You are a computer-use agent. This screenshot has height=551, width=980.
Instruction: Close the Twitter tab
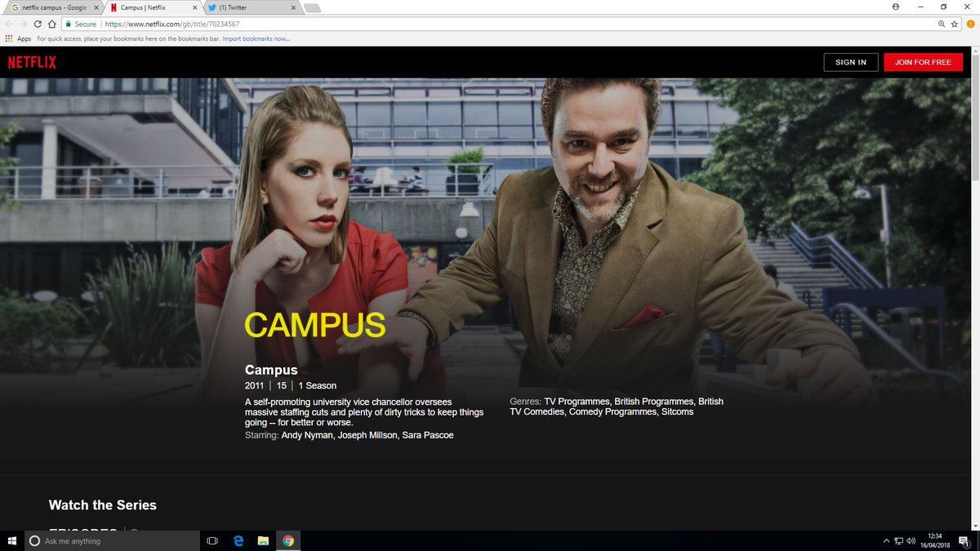(x=292, y=7)
